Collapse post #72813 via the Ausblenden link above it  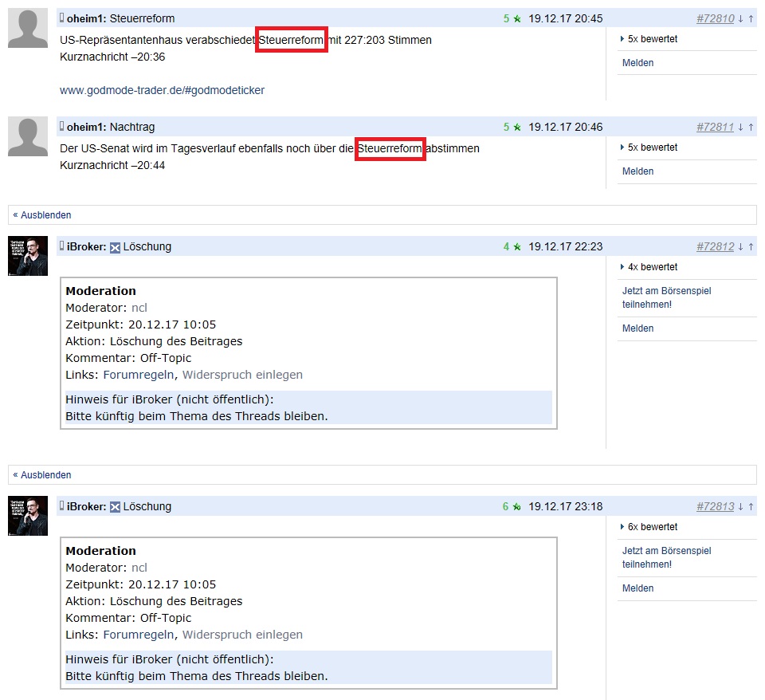pyautogui.click(x=42, y=474)
